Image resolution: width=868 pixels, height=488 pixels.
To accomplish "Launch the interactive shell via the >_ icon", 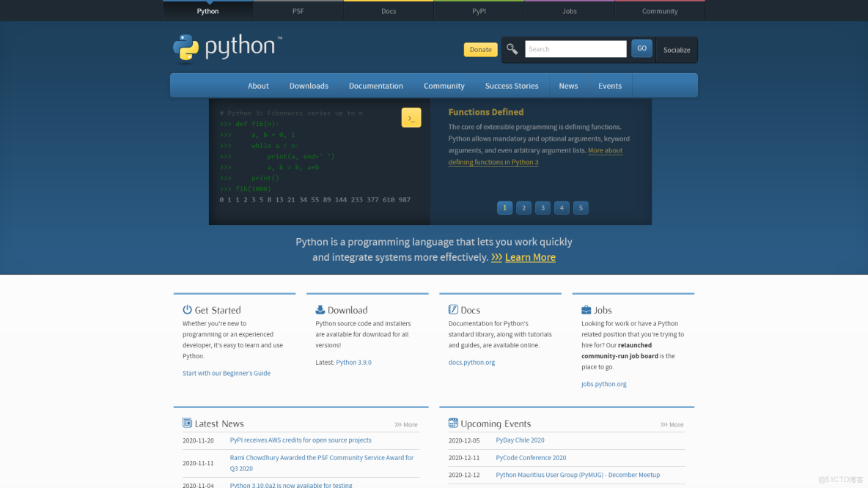I will (411, 117).
